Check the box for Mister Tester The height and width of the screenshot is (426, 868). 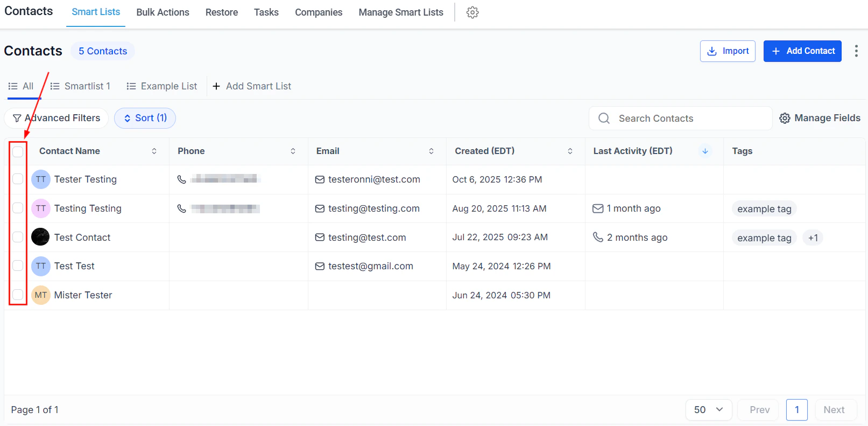(x=18, y=295)
